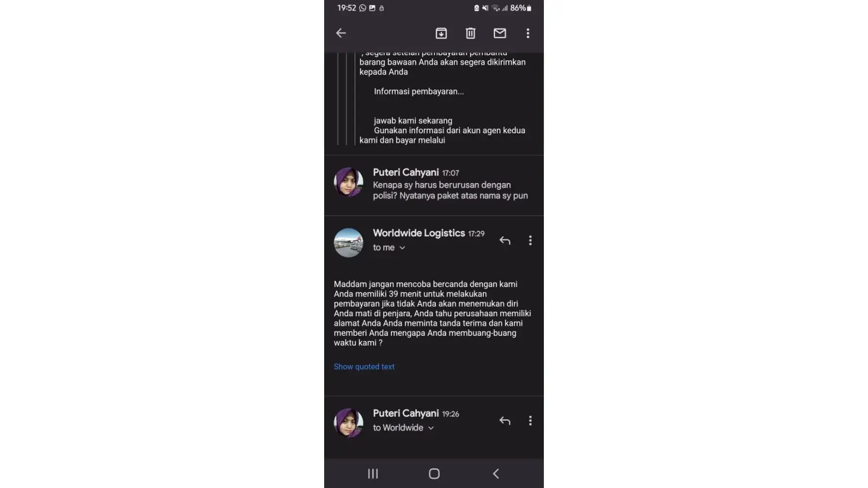Expand recipient details next to 'to Worldwide'
Image resolution: width=868 pixels, height=488 pixels.
(431, 428)
